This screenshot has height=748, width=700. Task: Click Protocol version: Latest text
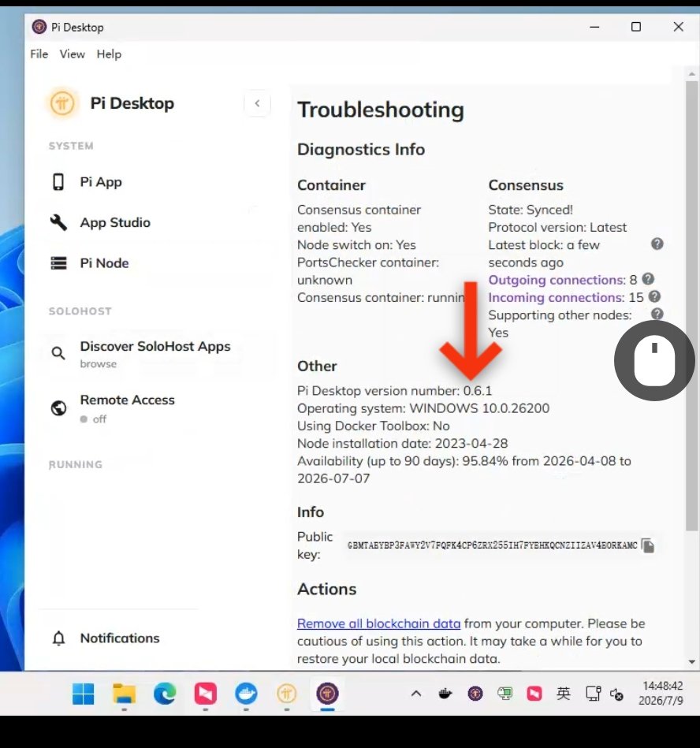(x=557, y=227)
